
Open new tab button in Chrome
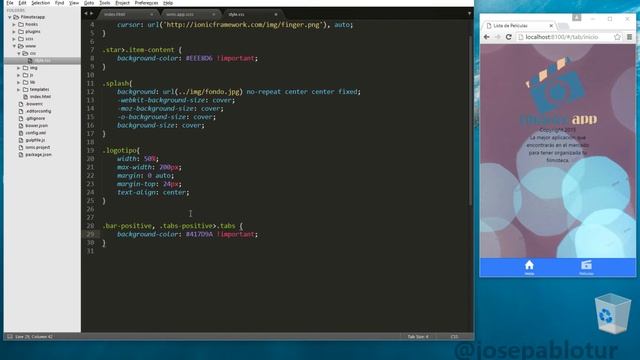(x=563, y=26)
